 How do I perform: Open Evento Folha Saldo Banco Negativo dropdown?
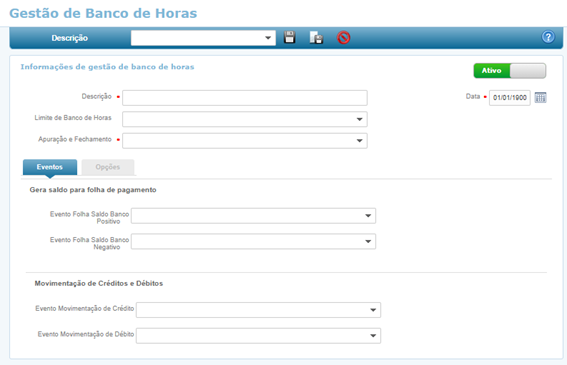click(x=253, y=241)
